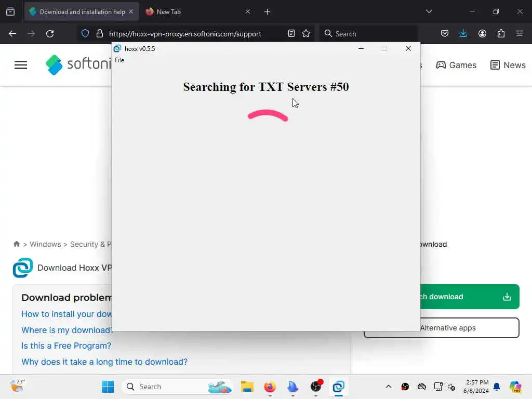This screenshot has width=532, height=399.
Task: Close the Download and installation help tab
Action: [131, 12]
